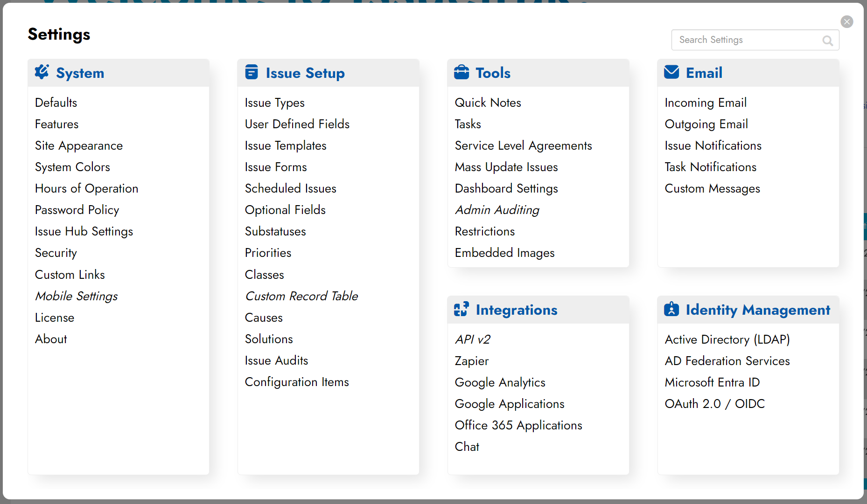Click the Identity Management badge icon

(x=671, y=309)
